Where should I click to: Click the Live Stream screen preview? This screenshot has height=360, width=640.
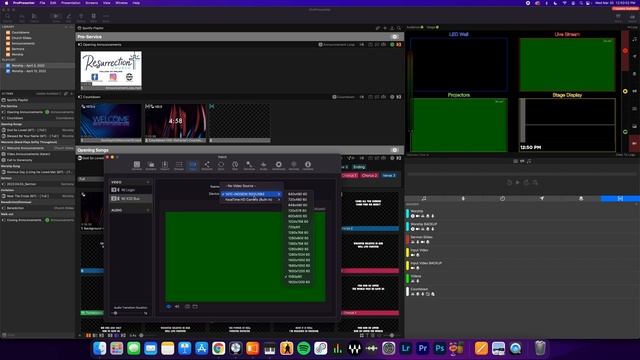click(567, 64)
